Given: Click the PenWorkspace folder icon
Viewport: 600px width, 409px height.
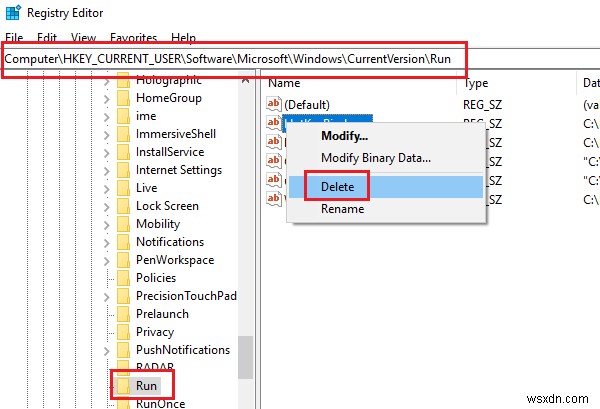Looking at the screenshot, I should tap(123, 260).
